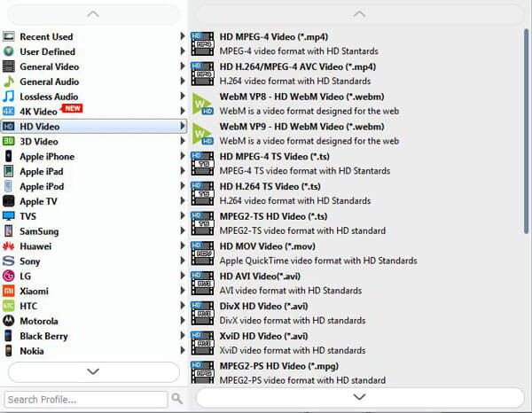
Task: Expand Sony submenu arrow
Action: pyautogui.click(x=183, y=261)
